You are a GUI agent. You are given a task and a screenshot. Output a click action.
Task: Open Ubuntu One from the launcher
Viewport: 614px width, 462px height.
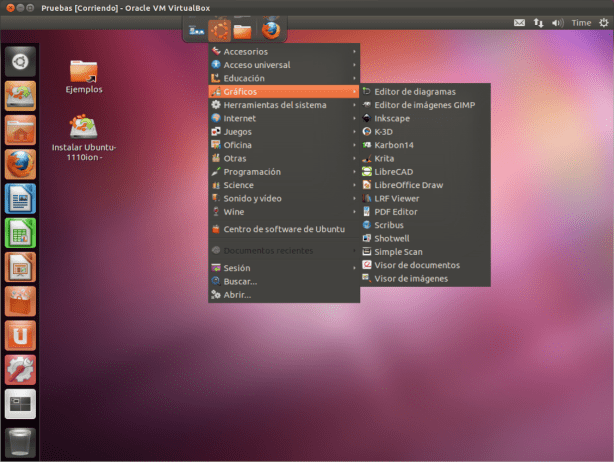coord(20,336)
